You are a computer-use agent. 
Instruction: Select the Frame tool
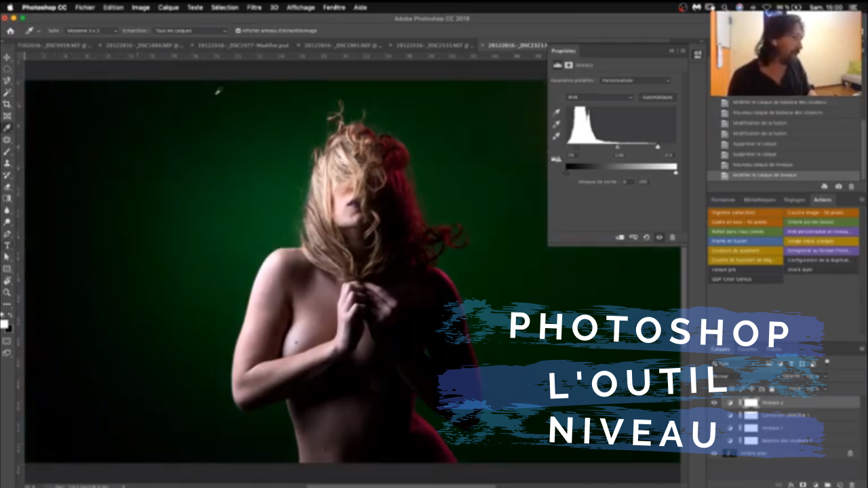7,116
